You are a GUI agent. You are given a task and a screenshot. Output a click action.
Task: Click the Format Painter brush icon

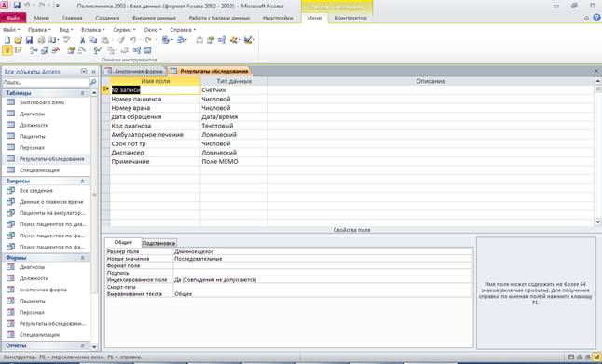point(121,40)
